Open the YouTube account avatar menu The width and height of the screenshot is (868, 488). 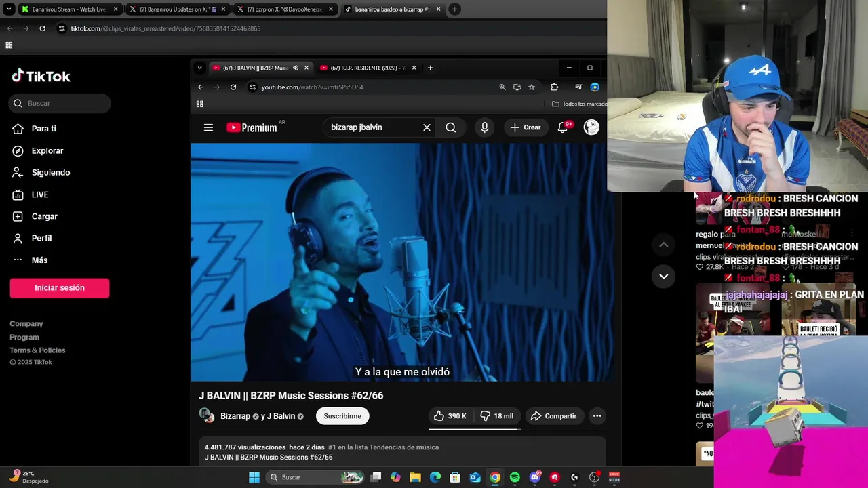pyautogui.click(x=591, y=127)
